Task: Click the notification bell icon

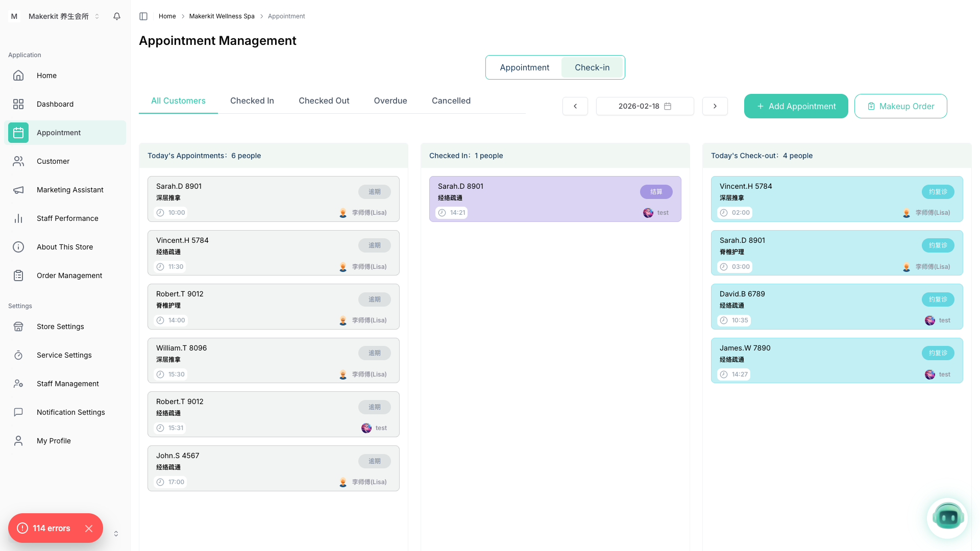Action: tap(117, 16)
